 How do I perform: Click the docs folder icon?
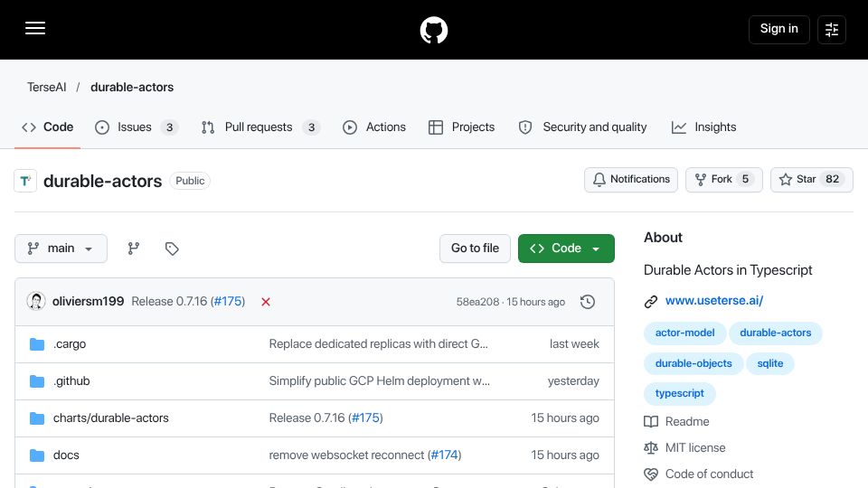click(37, 455)
